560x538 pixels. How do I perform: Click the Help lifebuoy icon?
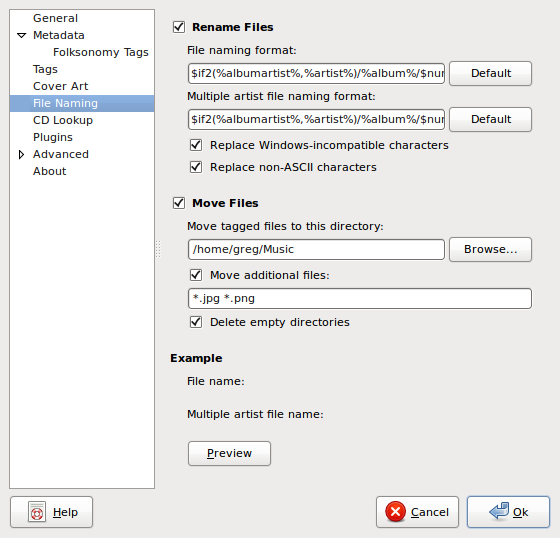pos(37,512)
